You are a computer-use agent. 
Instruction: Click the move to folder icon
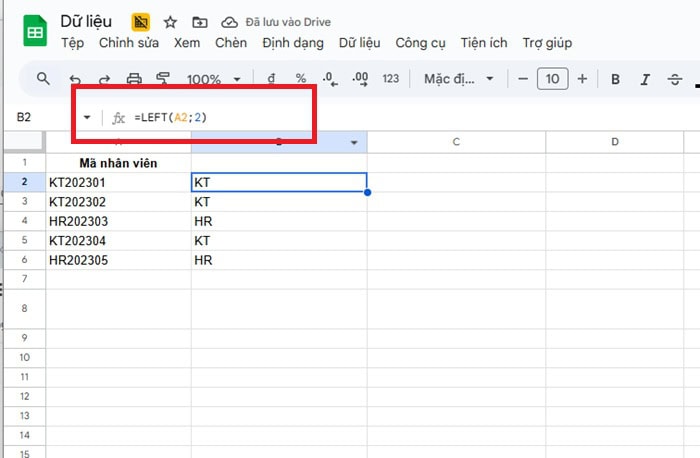(200, 21)
